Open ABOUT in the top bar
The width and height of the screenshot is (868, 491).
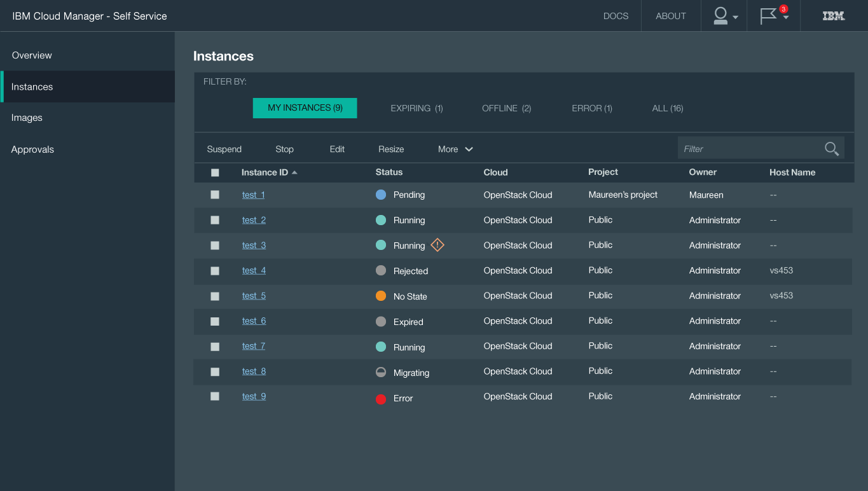tap(671, 16)
